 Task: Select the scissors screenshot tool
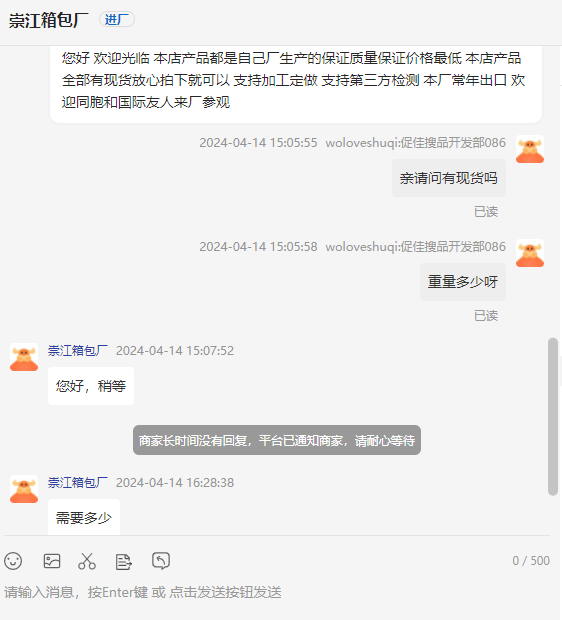pos(87,561)
